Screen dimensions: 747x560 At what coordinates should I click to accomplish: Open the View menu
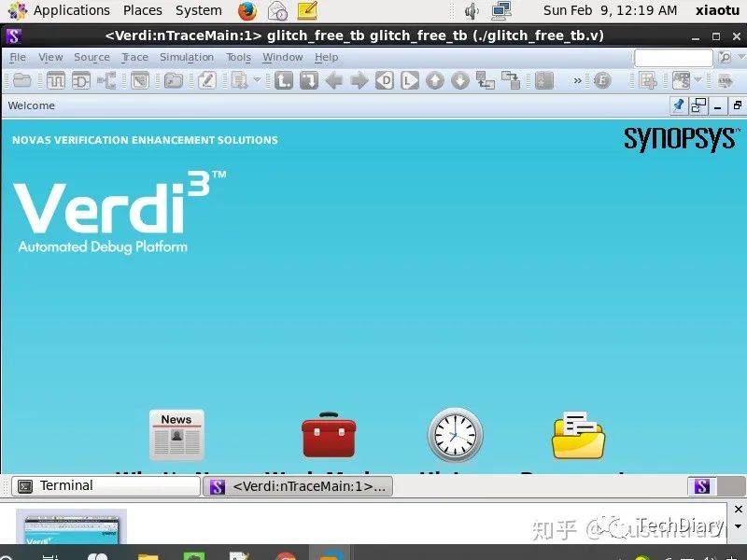50,57
